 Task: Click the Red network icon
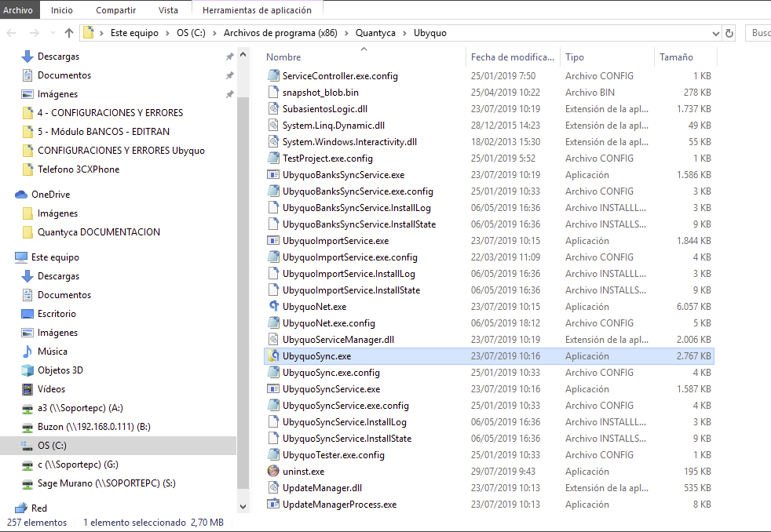click(x=21, y=508)
